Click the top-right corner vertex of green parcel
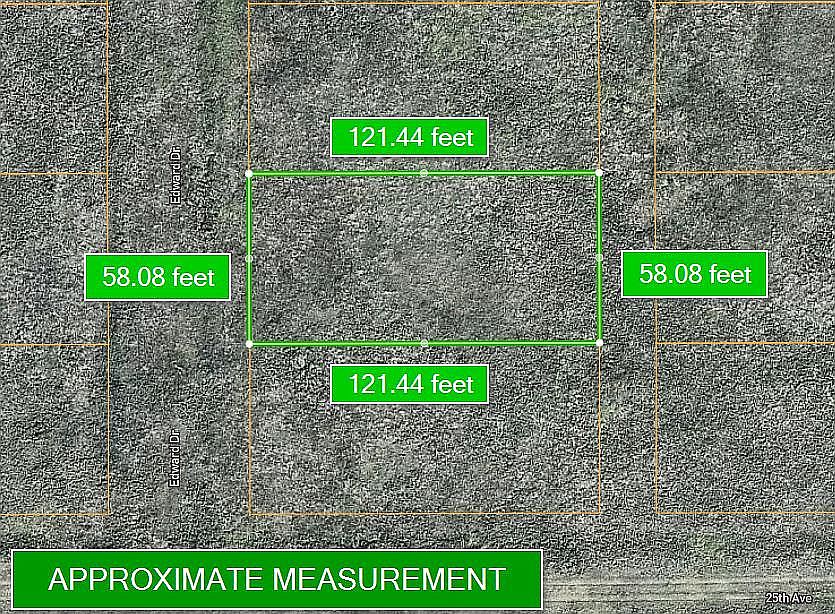This screenshot has width=835, height=614. tap(599, 172)
